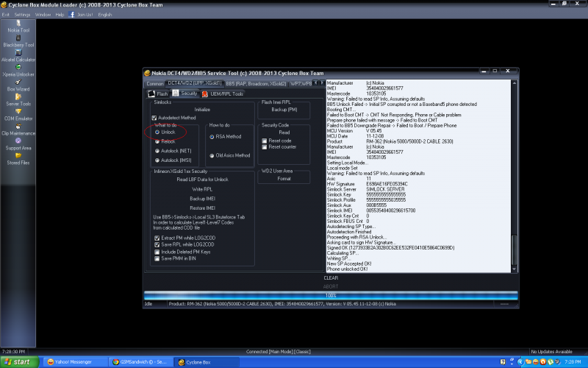Open the Alcatel Calculator
Image resolution: width=588 pixels, height=368 pixels.
(x=18, y=54)
